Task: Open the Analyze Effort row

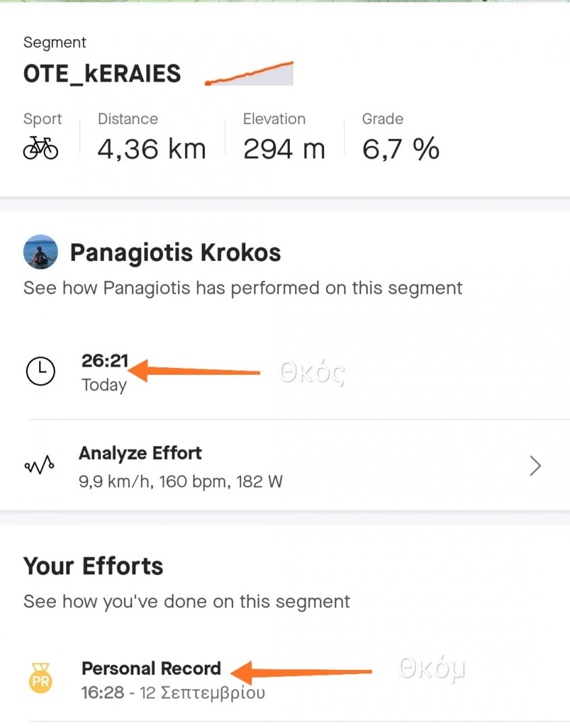Action: [x=283, y=466]
